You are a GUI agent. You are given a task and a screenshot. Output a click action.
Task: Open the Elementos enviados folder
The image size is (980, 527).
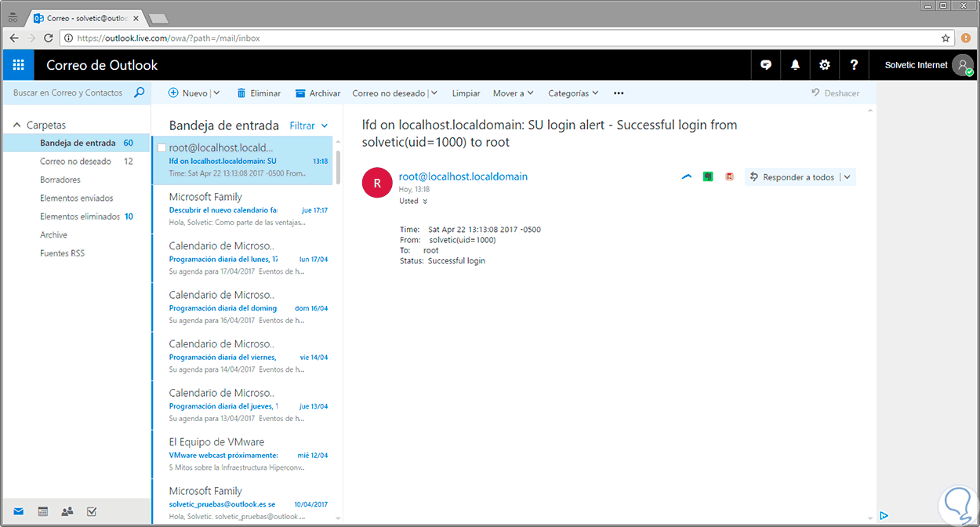click(x=76, y=198)
